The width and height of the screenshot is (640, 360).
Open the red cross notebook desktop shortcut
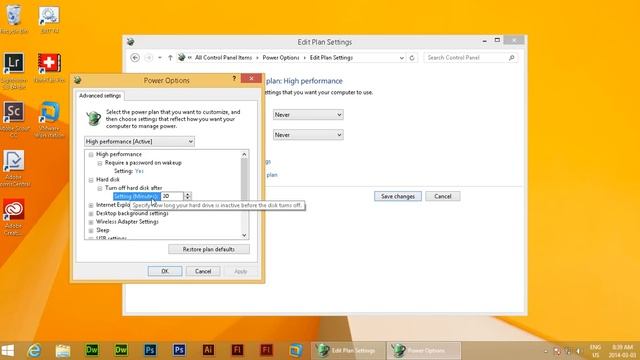[49, 67]
